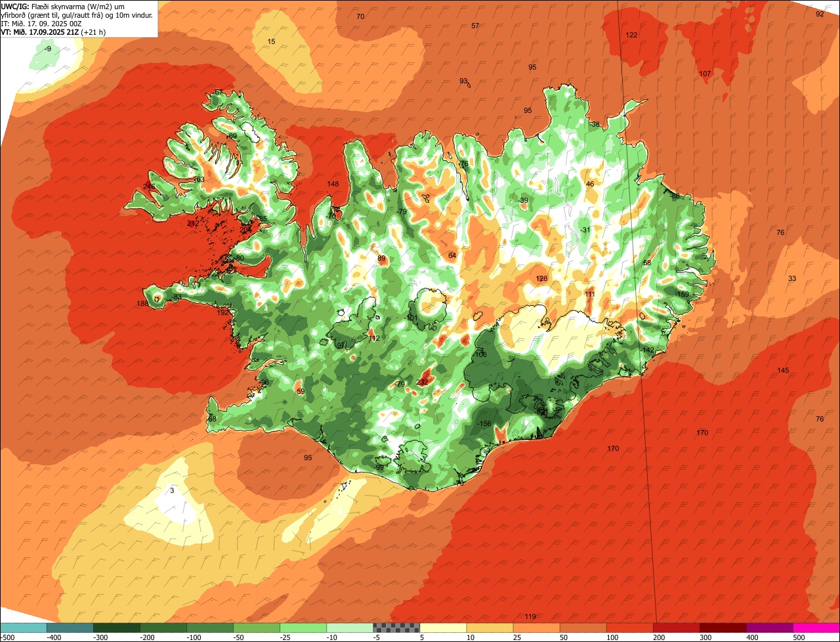Viewport: 840px width, 642px height.
Task: Click the map value '128' in the central highlands
Action: (x=541, y=279)
